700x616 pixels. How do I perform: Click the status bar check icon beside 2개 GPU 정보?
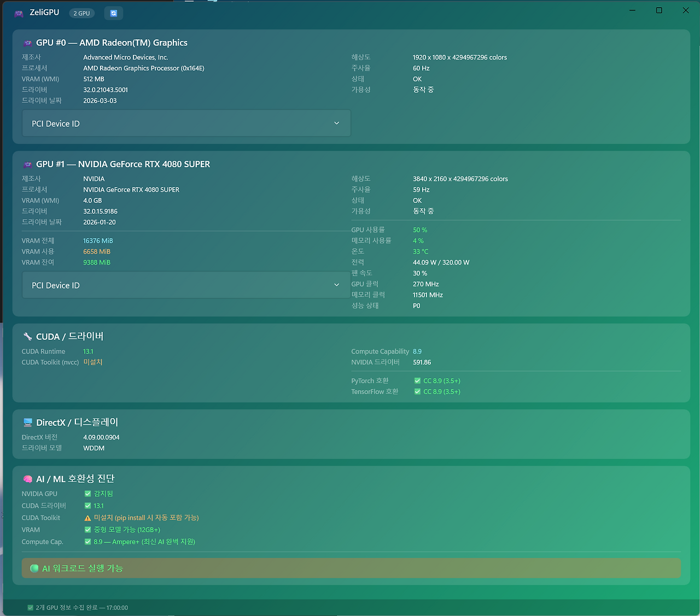31,608
